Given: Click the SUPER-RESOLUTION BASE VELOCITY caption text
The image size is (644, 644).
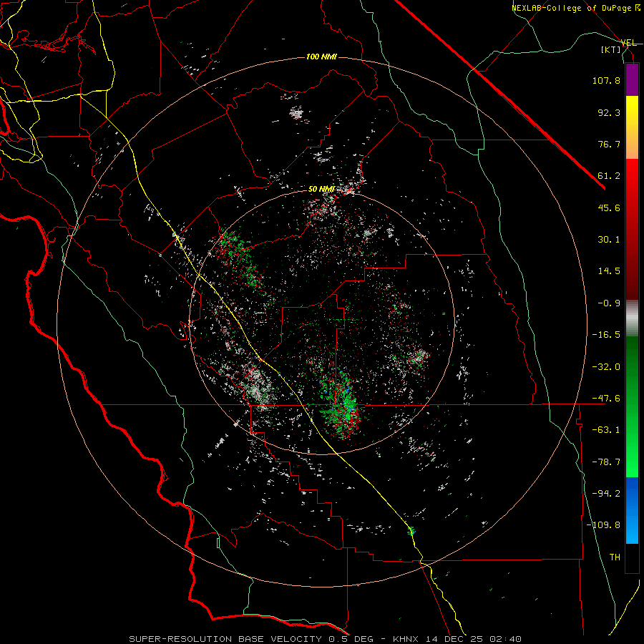Looking at the screenshot, I should 226,639.
